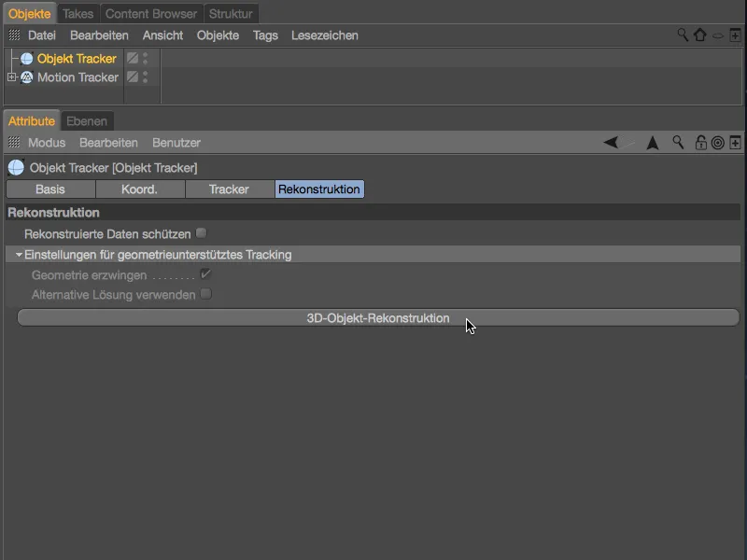Screen dimensions: 747x560
Task: Click Objekt Tracker icon in attribute header
Action: 16,168
